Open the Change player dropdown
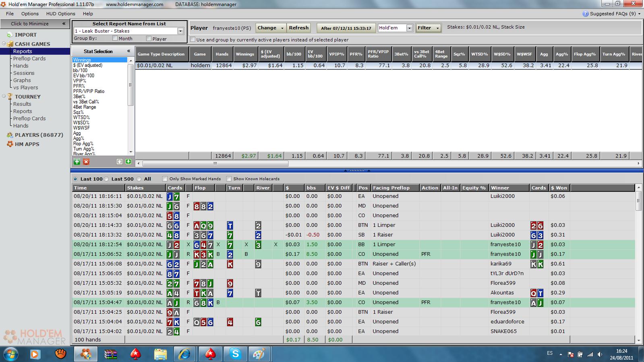Screen dimensions: 644x362 (271, 28)
